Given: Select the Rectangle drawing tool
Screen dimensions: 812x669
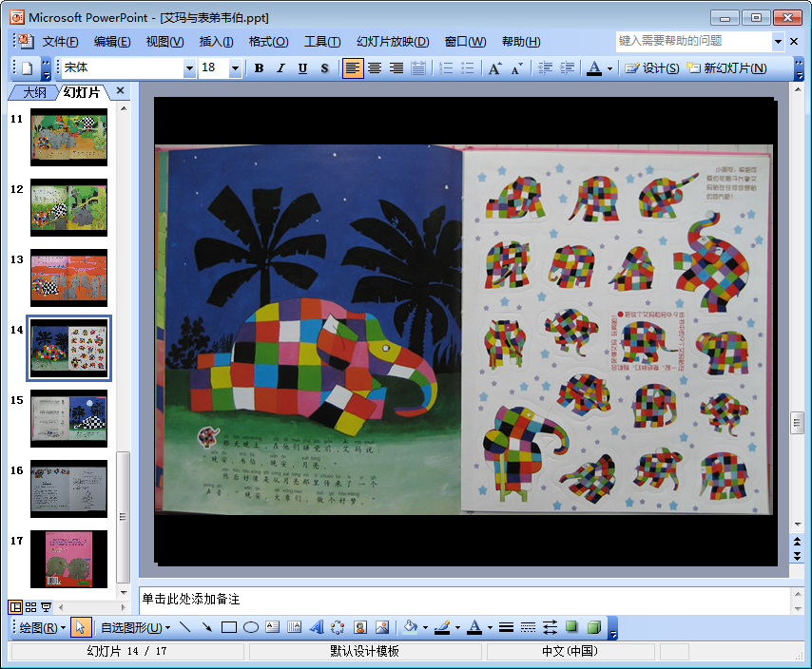Looking at the screenshot, I should [x=229, y=627].
